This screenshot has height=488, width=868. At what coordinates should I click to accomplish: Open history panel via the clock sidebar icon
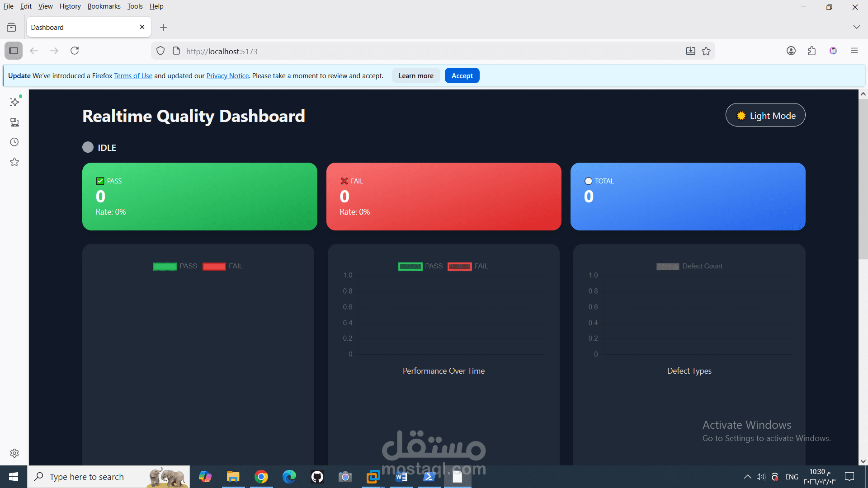14,141
